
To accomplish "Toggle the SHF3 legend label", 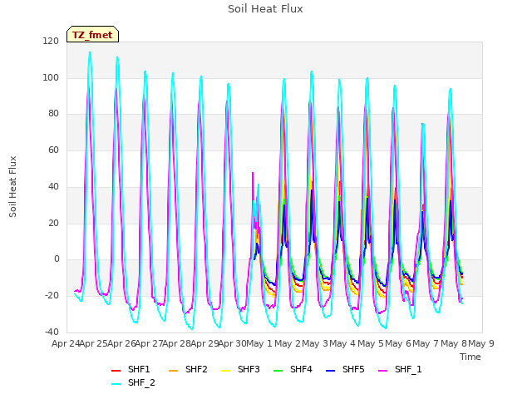I will 249,369.
